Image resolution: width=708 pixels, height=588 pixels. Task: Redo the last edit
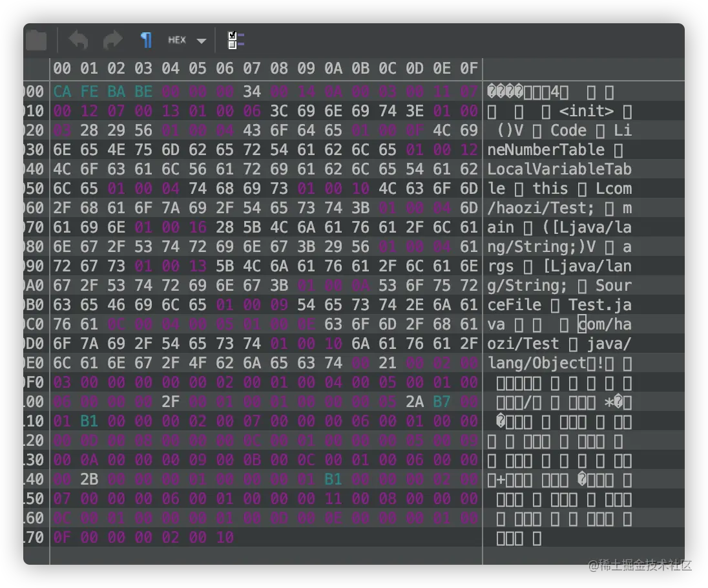coord(112,40)
